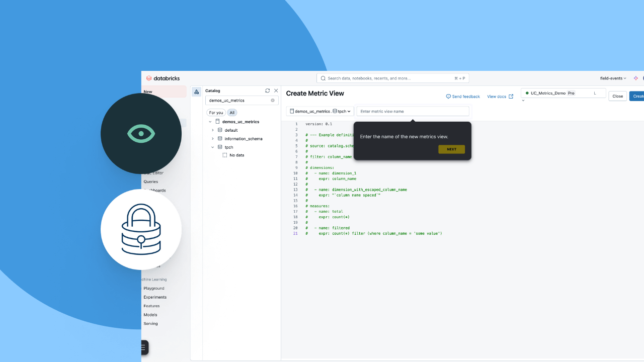Image resolution: width=644 pixels, height=362 pixels.
Task: Click the tpch schema database icon in tree
Action: pos(220,147)
